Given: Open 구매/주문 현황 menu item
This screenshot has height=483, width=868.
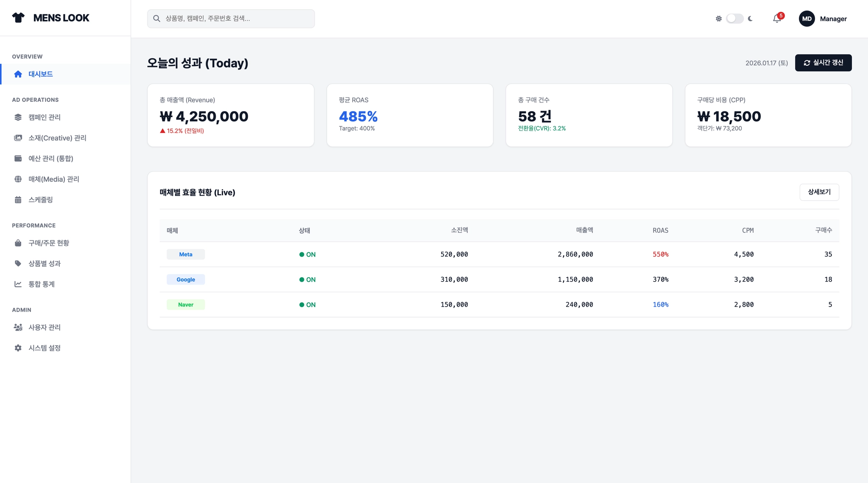Looking at the screenshot, I should tap(49, 243).
